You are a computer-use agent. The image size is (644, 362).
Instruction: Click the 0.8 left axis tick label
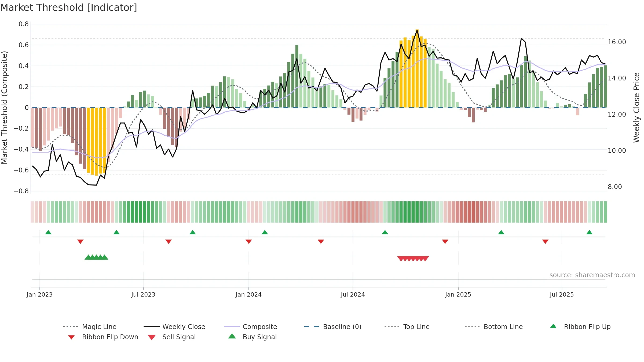pos(24,24)
